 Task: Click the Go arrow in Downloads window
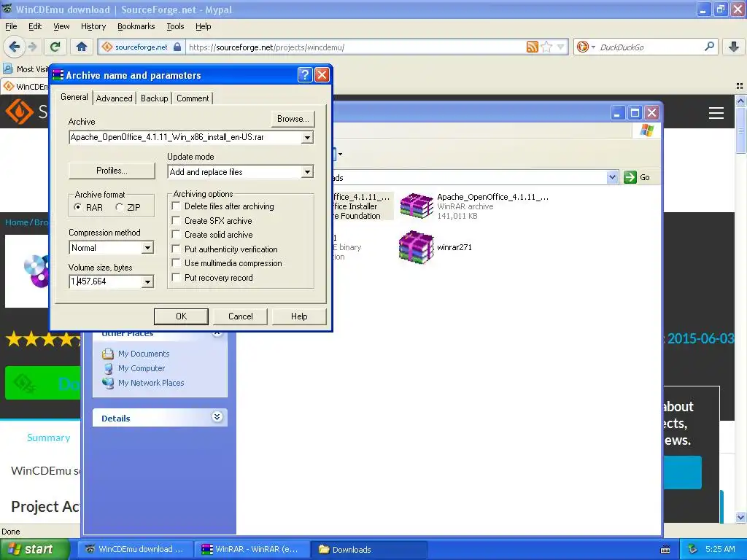click(x=630, y=177)
